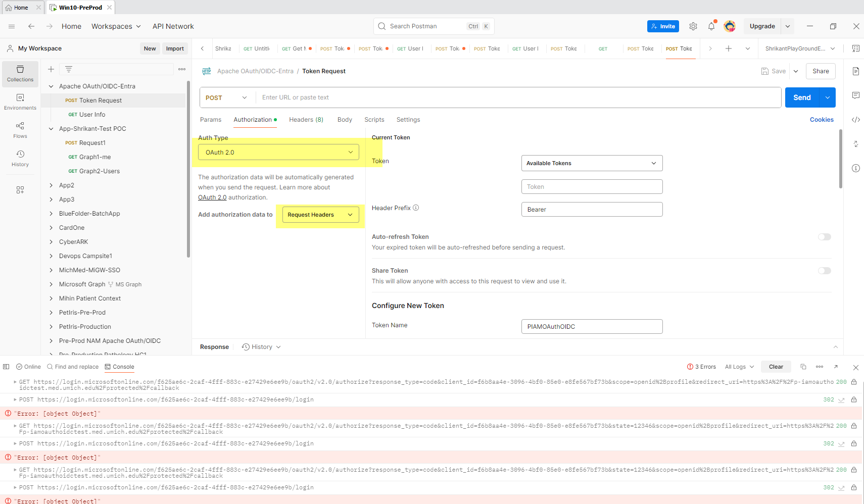The width and height of the screenshot is (864, 504).
Task: Open the Request Headers dropdown
Action: (320, 215)
